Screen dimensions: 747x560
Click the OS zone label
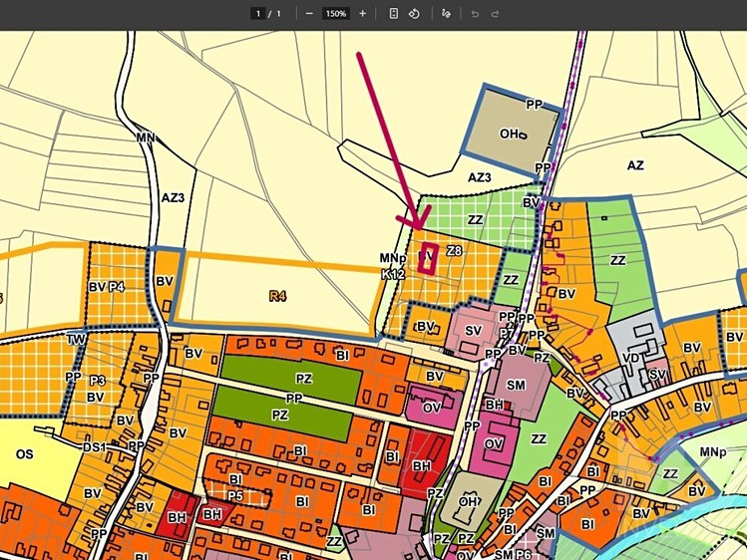click(24, 454)
